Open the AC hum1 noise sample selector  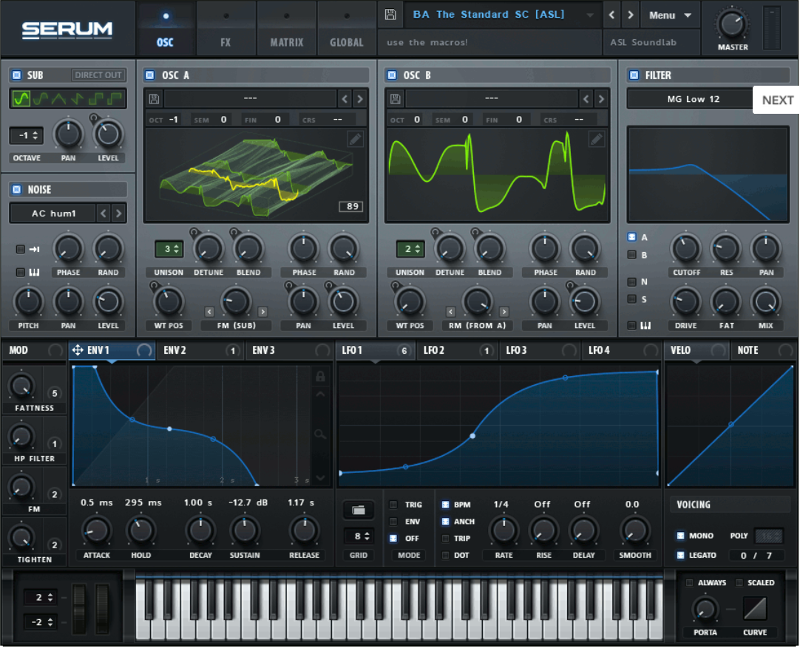53,213
